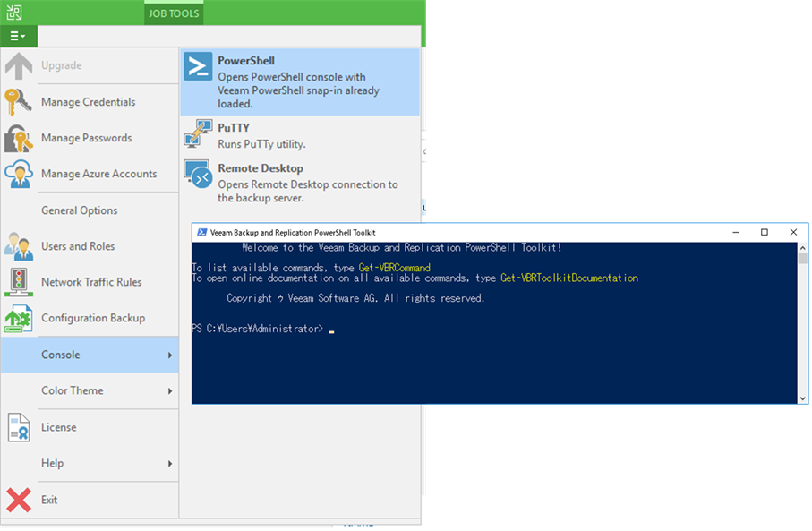Open the License entry
The image size is (812, 531).
click(x=90, y=427)
